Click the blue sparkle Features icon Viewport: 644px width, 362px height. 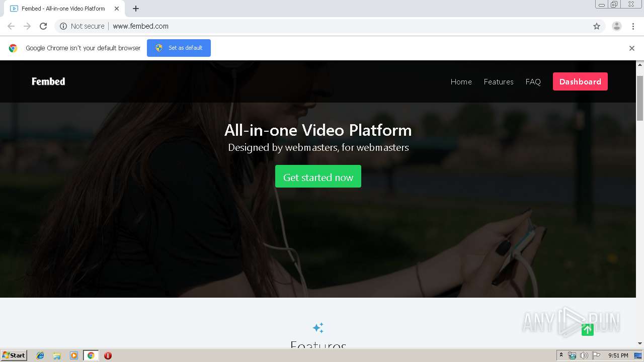pyautogui.click(x=318, y=328)
